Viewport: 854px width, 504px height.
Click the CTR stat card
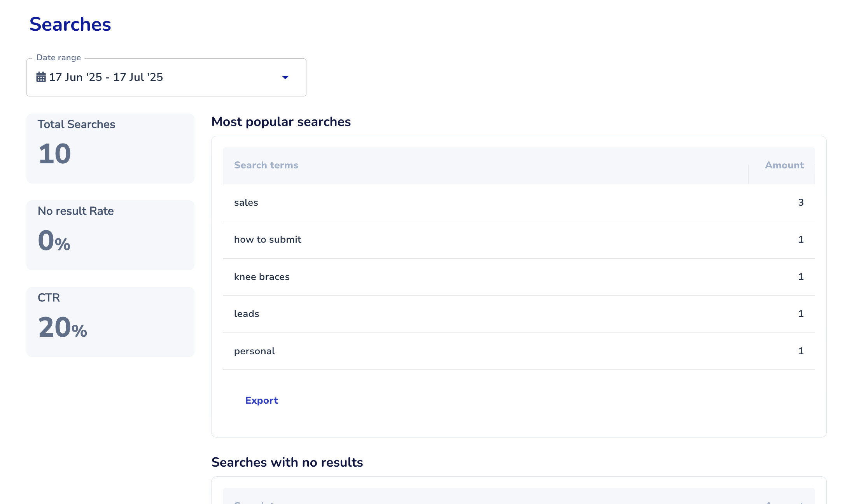click(x=110, y=322)
